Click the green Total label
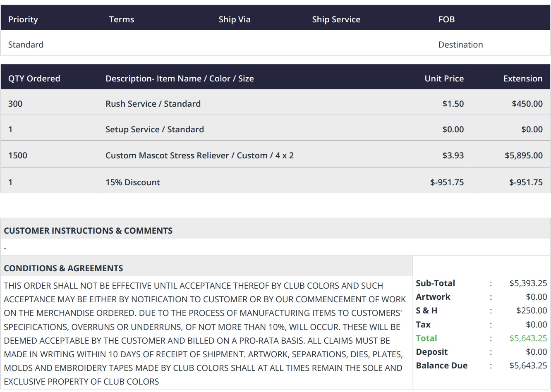The width and height of the screenshot is (551, 392). click(426, 338)
